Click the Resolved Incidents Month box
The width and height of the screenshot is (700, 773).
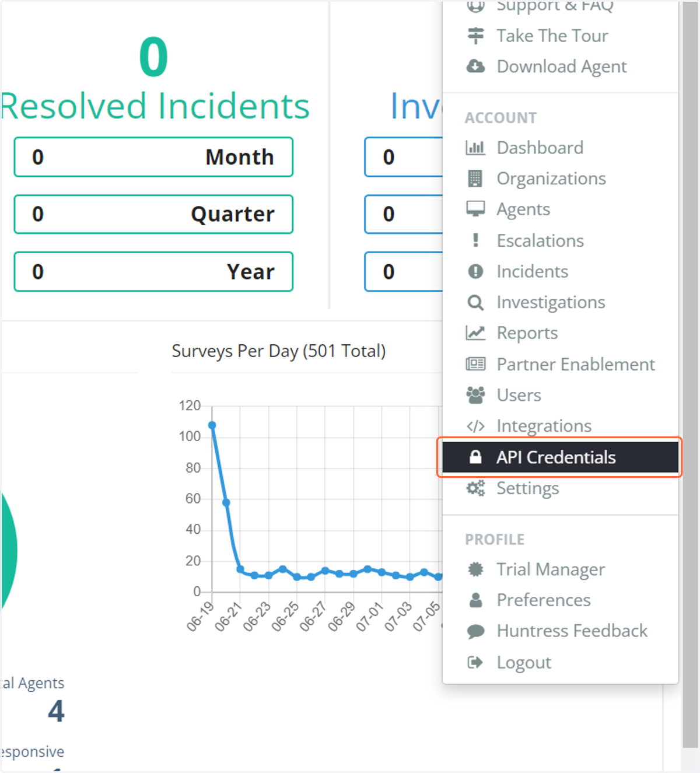pos(153,157)
